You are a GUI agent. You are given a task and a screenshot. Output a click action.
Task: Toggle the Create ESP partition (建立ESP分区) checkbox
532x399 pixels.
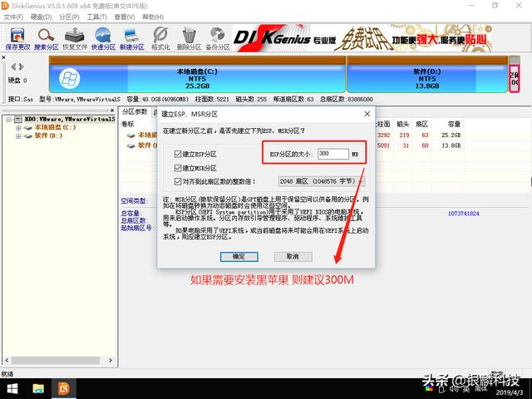point(178,154)
